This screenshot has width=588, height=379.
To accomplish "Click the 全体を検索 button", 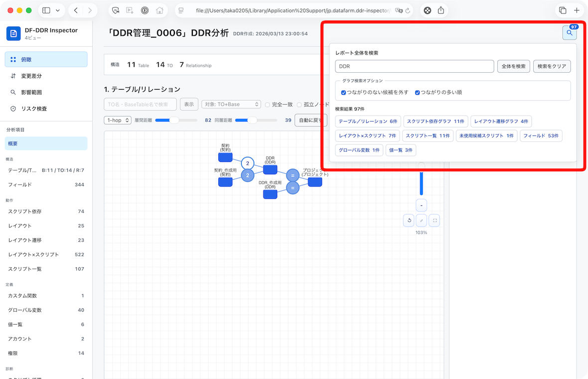I will click(513, 66).
